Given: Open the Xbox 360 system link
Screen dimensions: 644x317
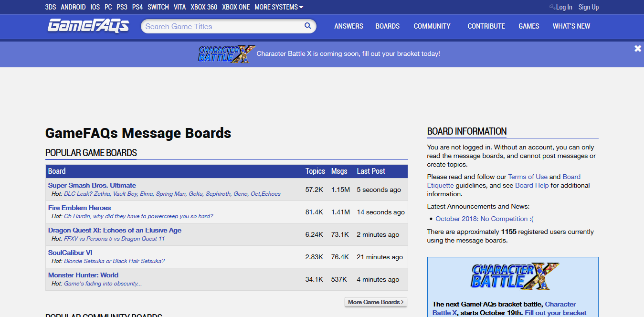Looking at the screenshot, I should (x=204, y=7).
